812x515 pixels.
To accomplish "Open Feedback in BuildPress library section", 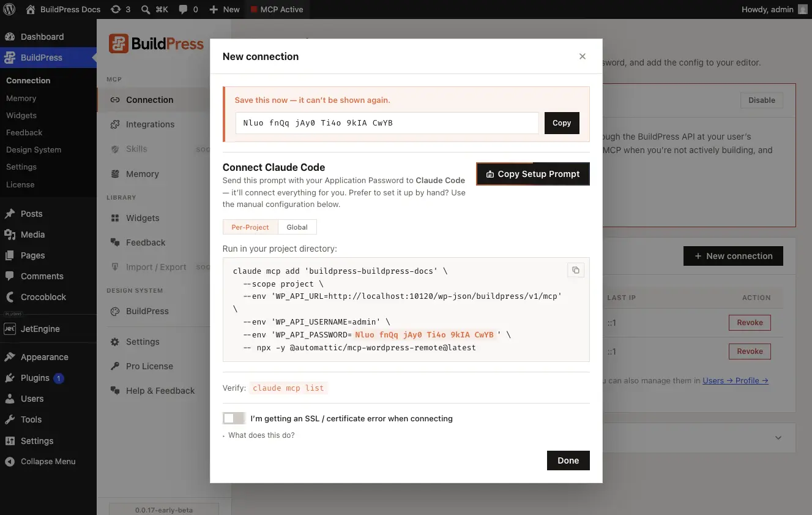I will (146, 242).
